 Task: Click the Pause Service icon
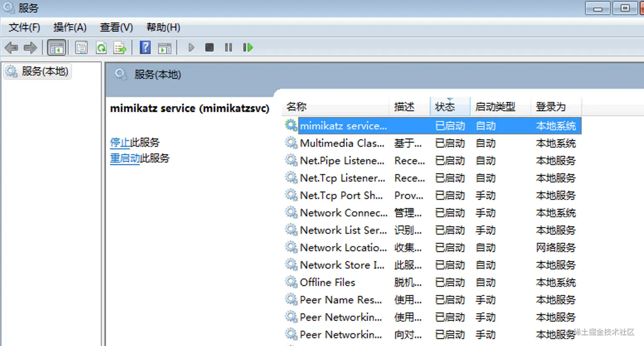pos(228,47)
